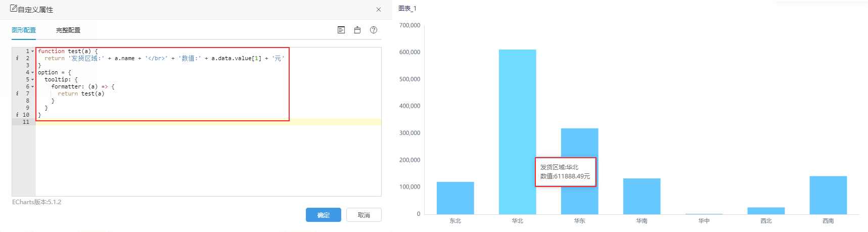Click the ECharts版本:5.1.2 label
The height and width of the screenshot is (232, 868).
tap(37, 202)
